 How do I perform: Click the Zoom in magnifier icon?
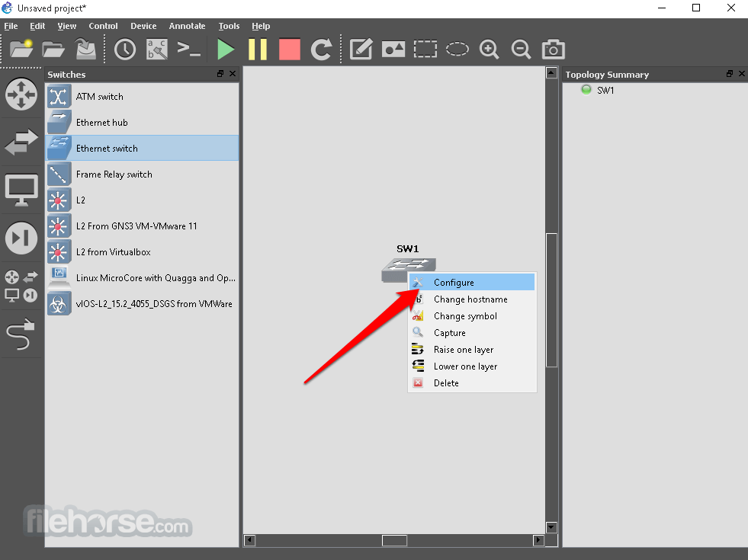(x=489, y=49)
